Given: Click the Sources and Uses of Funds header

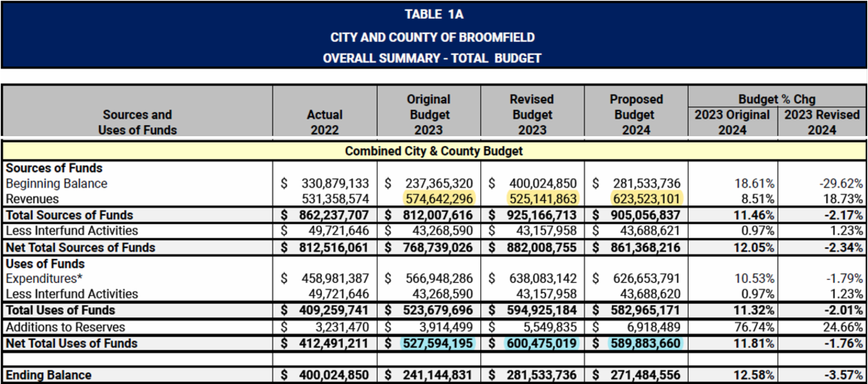Looking at the screenshot, I should pos(137,122).
